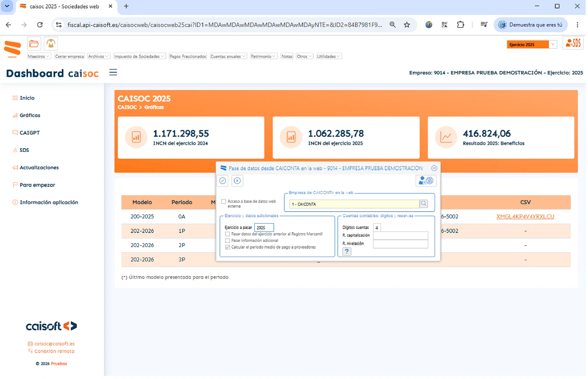Click the Dígitos cuentas field
Image resolution: width=588 pixels, height=379 pixels.
point(377,227)
